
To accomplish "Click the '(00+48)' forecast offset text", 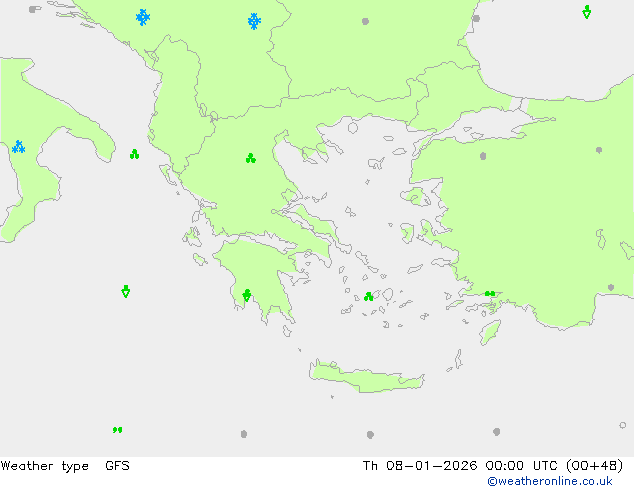I will (594, 466).
